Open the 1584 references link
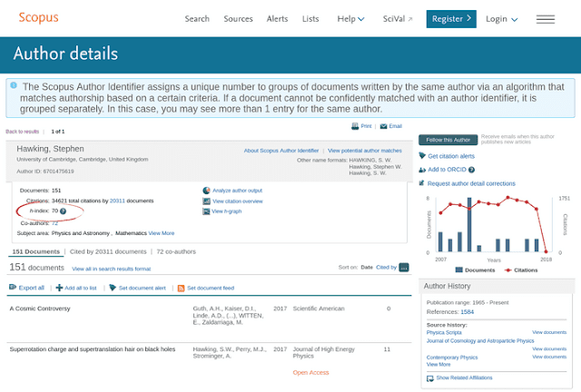The width and height of the screenshot is (581, 392). [x=467, y=312]
